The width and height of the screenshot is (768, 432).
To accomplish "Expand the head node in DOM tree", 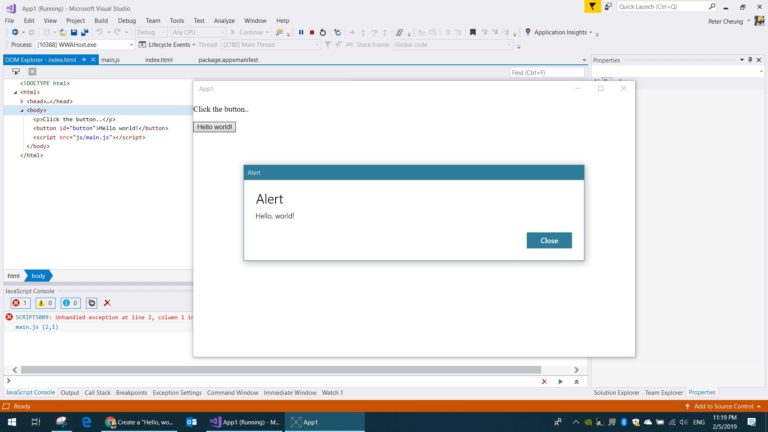I will [x=22, y=101].
